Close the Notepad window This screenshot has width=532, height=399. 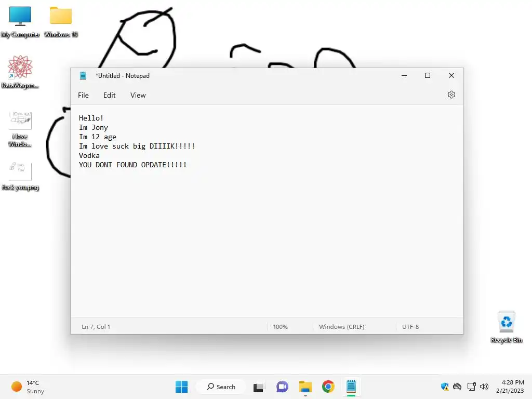click(x=451, y=75)
